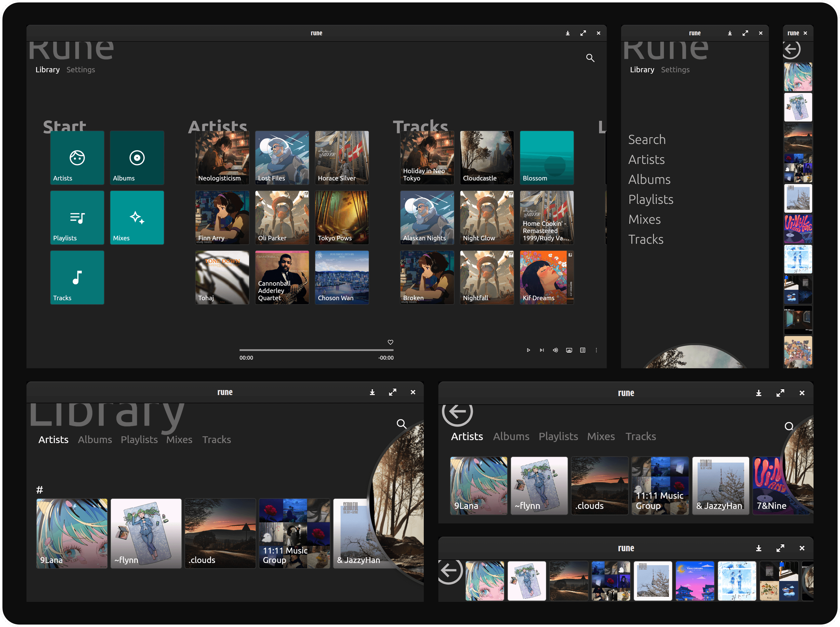
Task: Click the volume speaker icon
Action: [x=555, y=350]
